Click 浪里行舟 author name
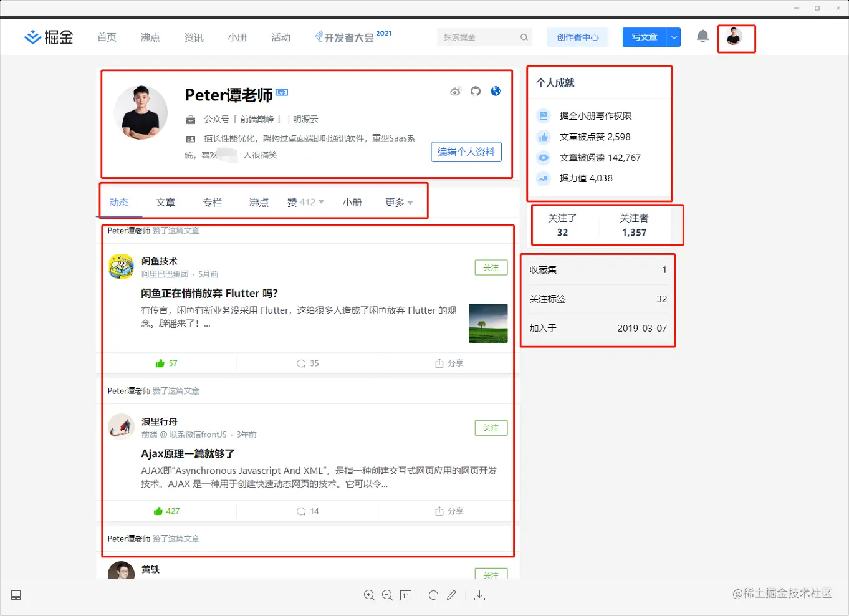Screen dimensions: 849x616 click(160, 421)
